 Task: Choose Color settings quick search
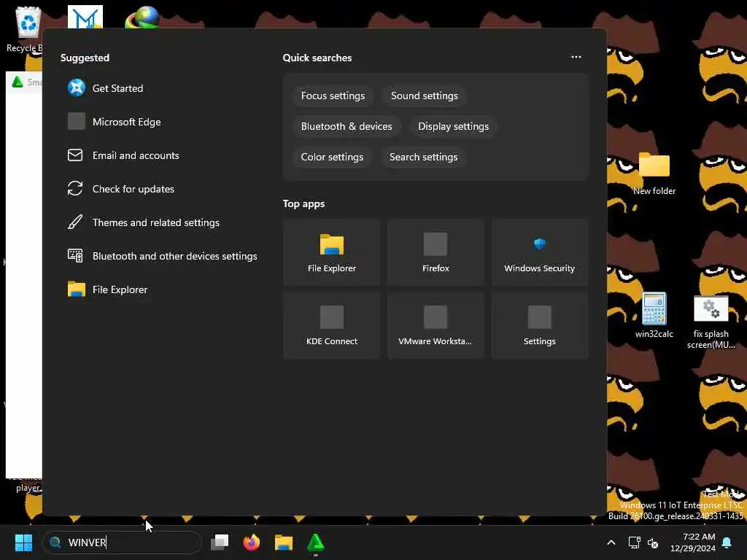pos(332,157)
